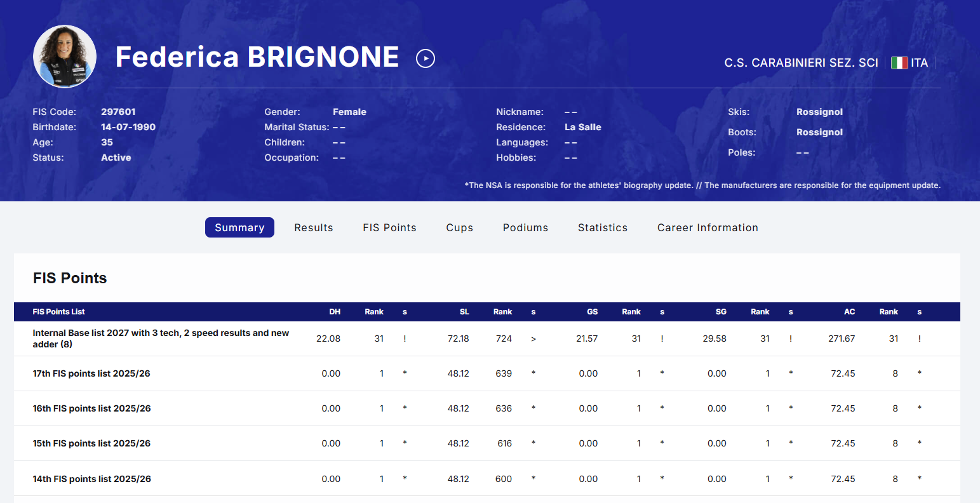The image size is (980, 503).
Task: Click the athlete's profile photo
Action: pos(65,57)
